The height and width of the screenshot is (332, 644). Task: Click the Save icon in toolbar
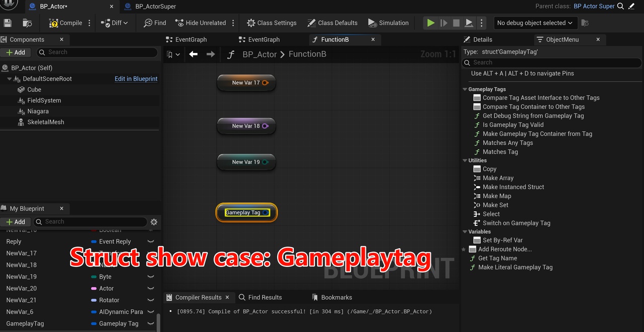coord(8,23)
